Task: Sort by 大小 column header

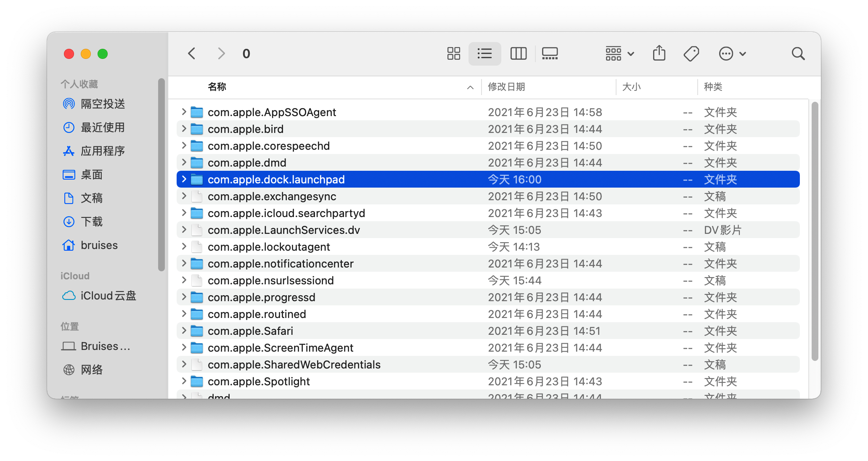Action: (631, 87)
